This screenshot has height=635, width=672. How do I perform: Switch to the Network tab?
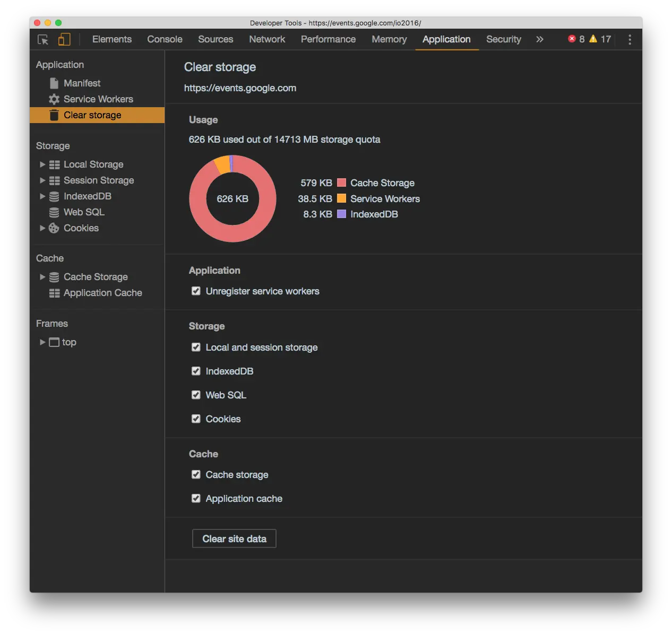(267, 39)
